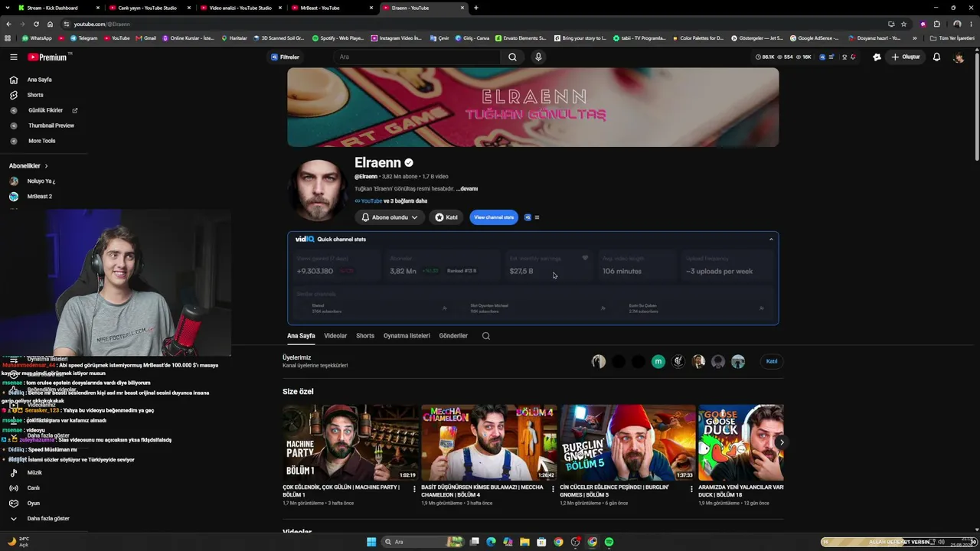Expand the channel description with ...devamı
This screenshot has width=980, height=551.
(x=467, y=189)
